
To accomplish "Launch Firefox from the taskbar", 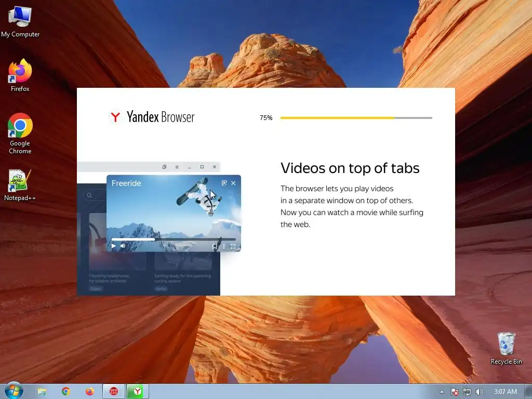I will click(89, 392).
